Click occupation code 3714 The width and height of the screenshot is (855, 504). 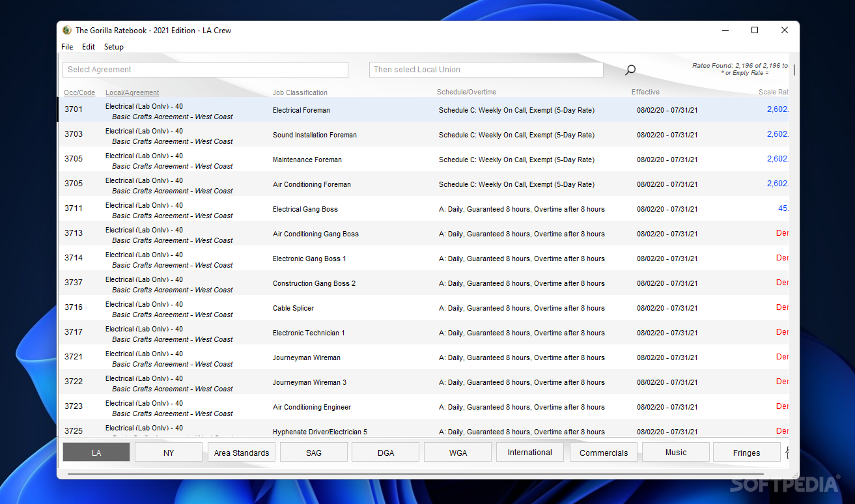tap(74, 258)
